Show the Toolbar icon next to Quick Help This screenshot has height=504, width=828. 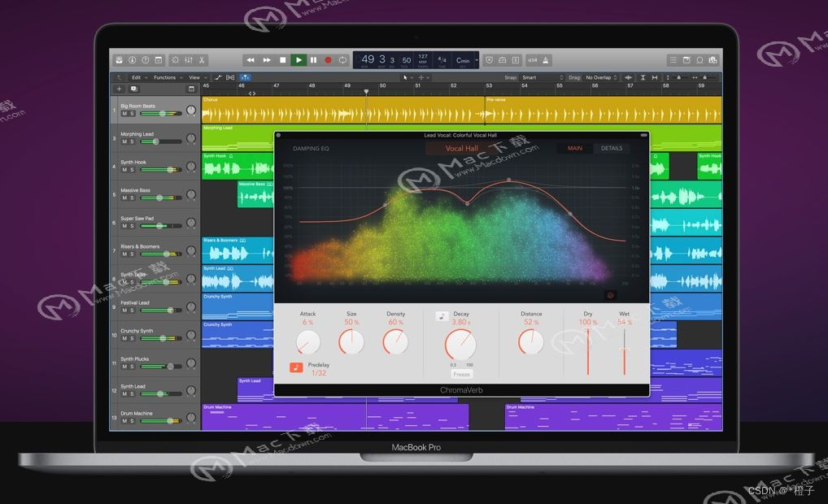coord(159,60)
